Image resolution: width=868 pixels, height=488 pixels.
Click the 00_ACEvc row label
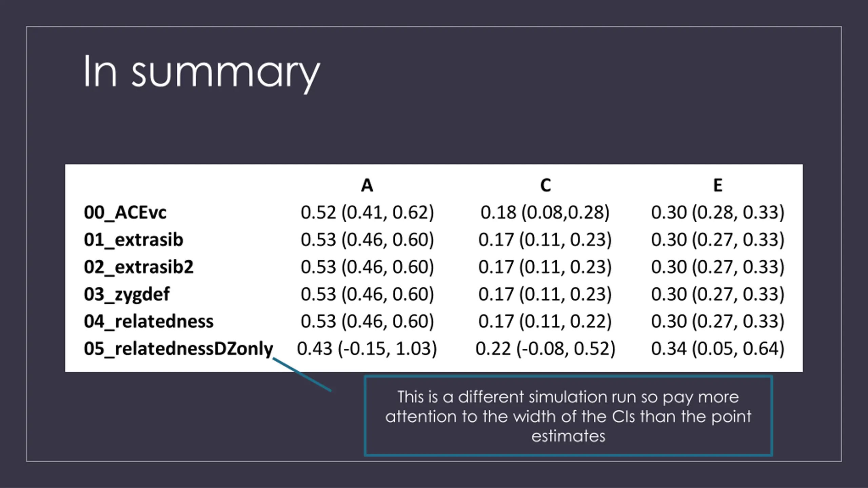tap(125, 213)
